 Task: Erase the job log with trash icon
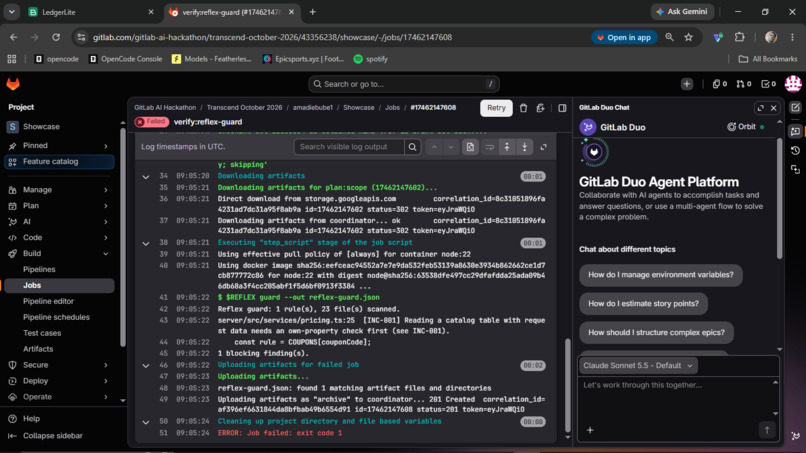[523, 108]
